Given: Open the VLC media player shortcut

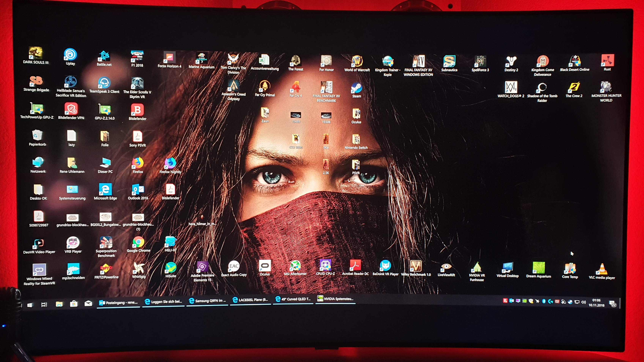Looking at the screenshot, I should (x=602, y=271).
